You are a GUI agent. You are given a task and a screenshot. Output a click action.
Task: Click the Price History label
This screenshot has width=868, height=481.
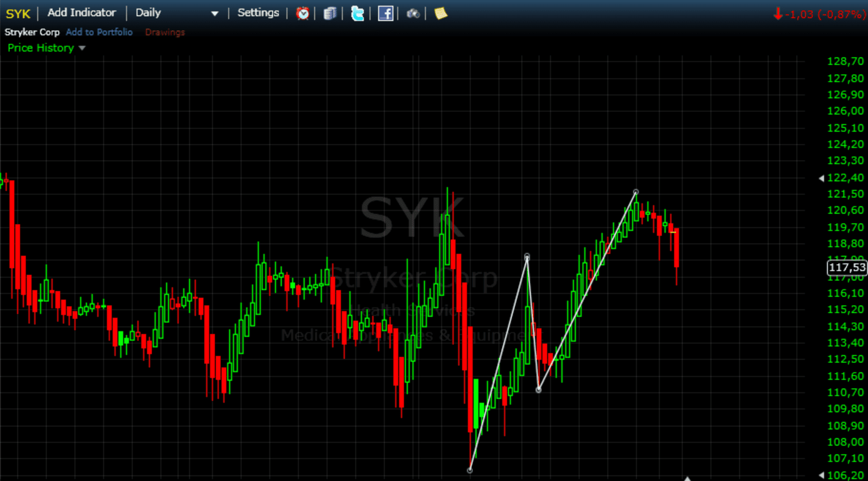pos(41,48)
